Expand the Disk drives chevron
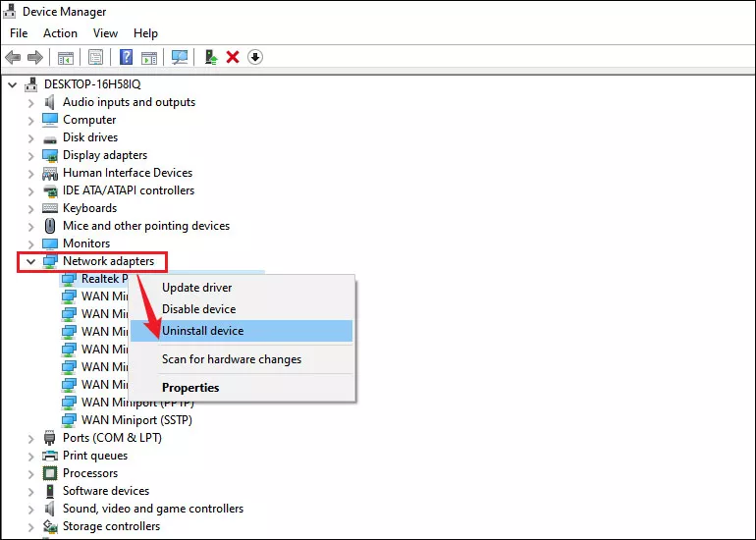Image resolution: width=756 pixels, height=540 pixels. click(x=31, y=138)
